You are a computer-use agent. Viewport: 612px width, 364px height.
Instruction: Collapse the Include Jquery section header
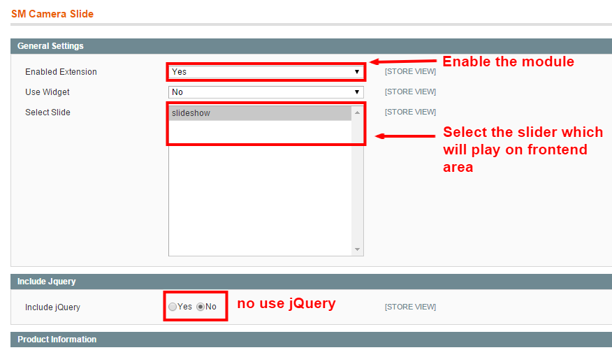tap(311, 282)
